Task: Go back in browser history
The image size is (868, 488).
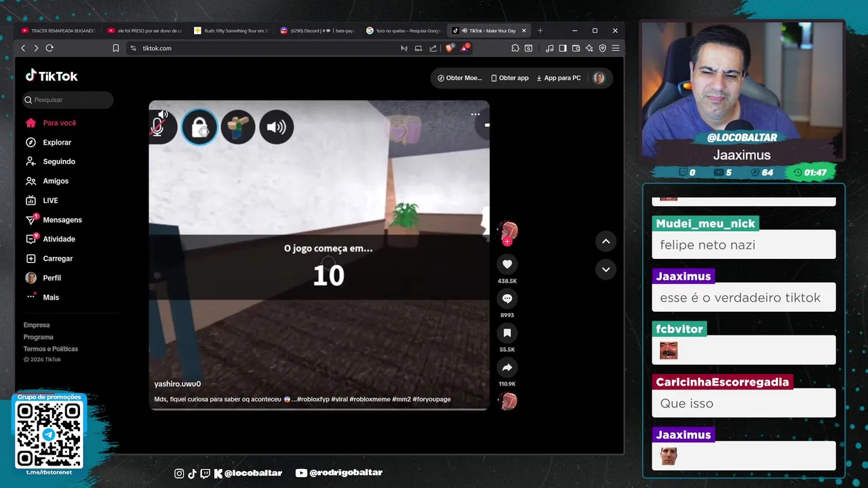Action: 23,48
